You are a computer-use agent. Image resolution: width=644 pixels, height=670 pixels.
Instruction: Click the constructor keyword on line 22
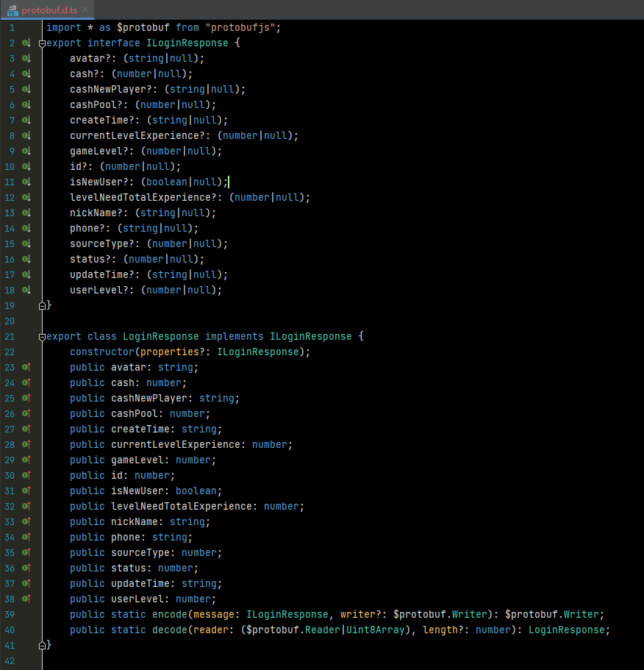pos(102,352)
